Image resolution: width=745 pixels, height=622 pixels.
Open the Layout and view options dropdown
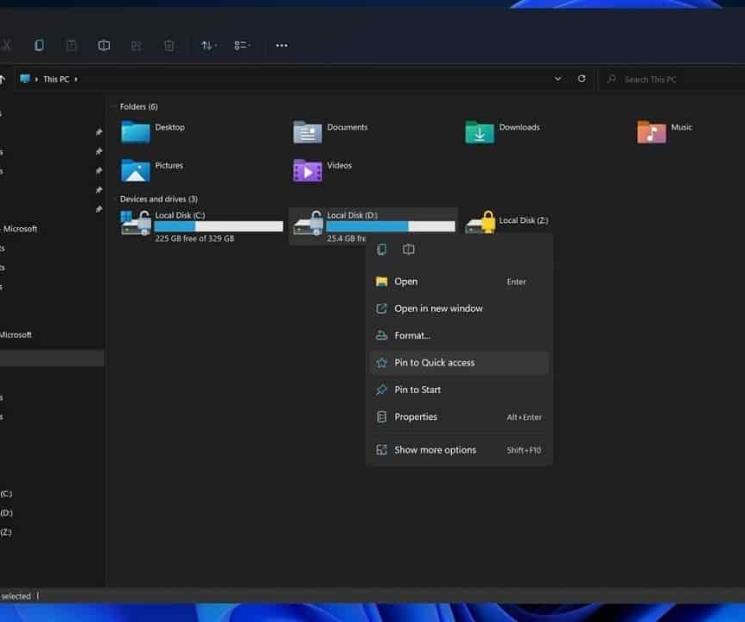pyautogui.click(x=242, y=45)
